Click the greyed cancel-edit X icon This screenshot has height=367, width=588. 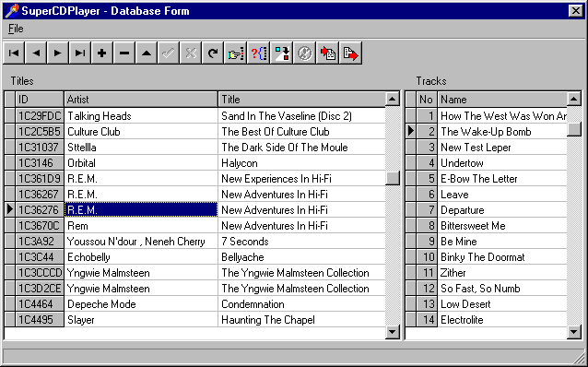[191, 53]
